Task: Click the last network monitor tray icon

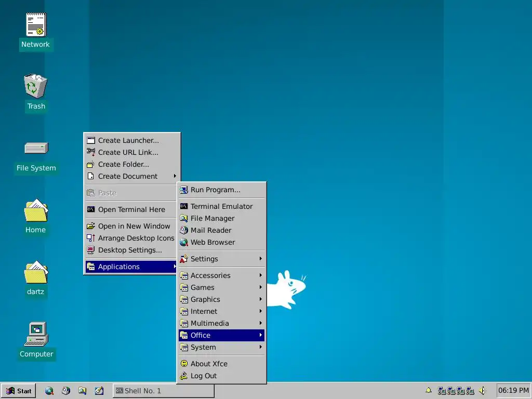Action: point(470,391)
